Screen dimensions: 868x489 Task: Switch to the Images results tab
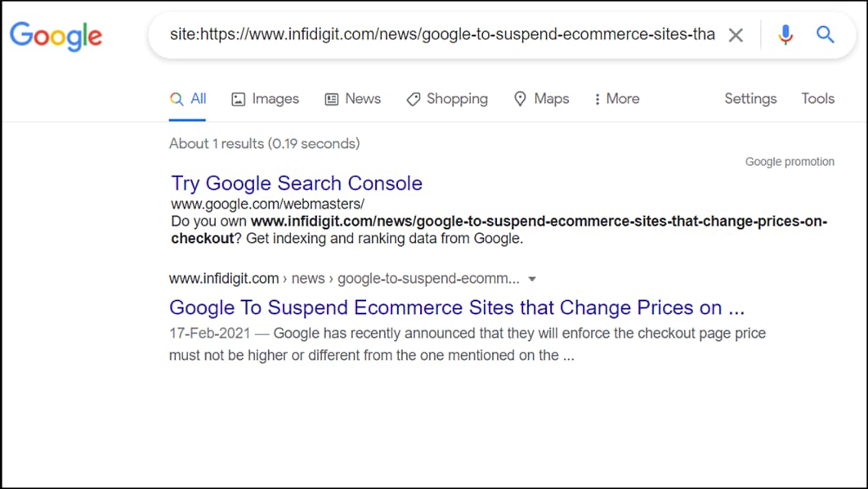point(275,99)
